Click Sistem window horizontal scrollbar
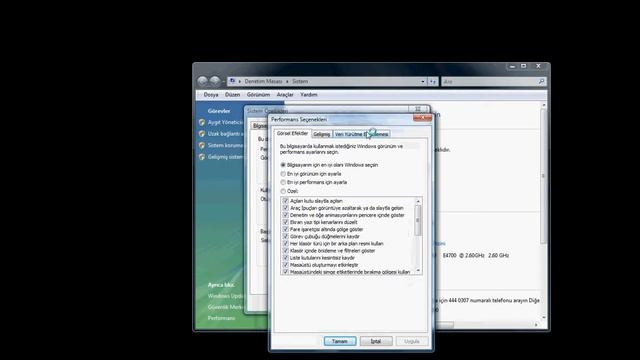 pyautogui.click(x=443, y=325)
